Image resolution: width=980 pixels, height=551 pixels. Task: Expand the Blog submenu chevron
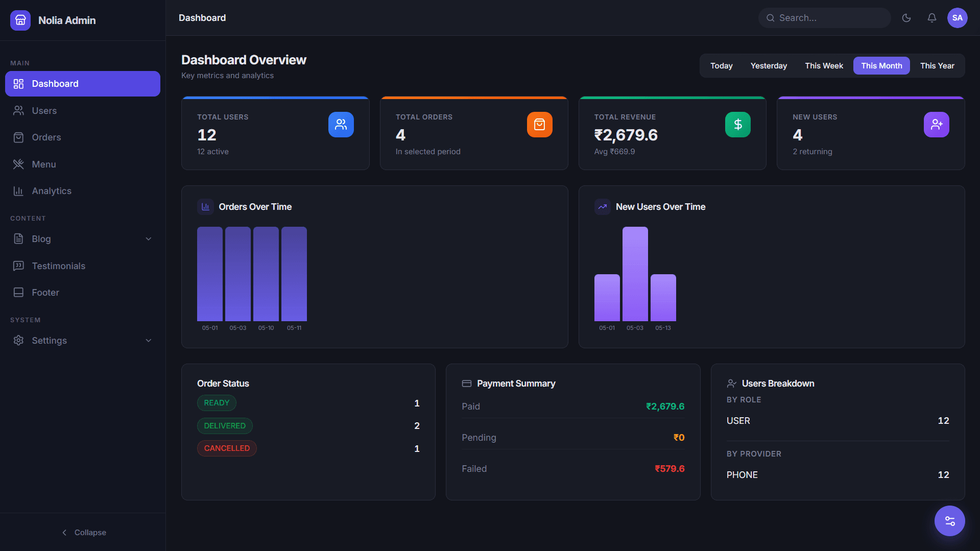149,239
